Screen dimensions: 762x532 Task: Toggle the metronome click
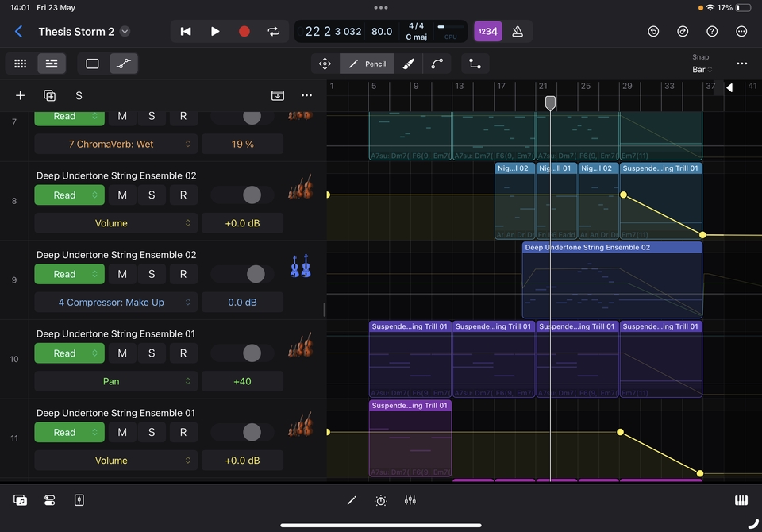(518, 32)
